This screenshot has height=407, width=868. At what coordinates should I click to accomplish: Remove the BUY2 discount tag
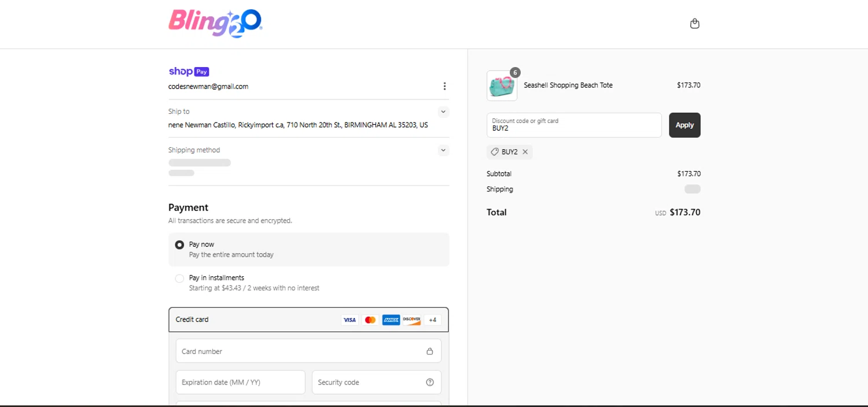click(x=525, y=152)
